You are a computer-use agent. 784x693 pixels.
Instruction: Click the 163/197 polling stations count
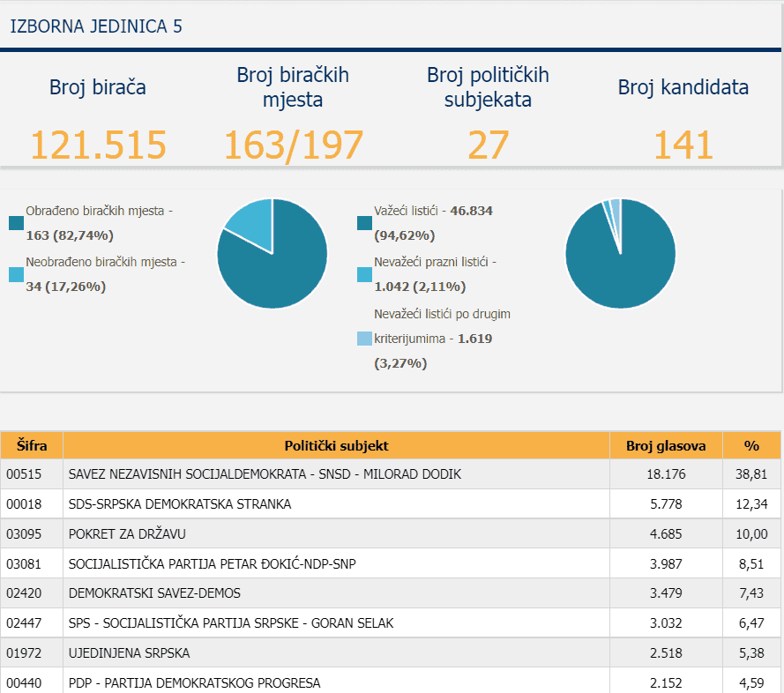click(293, 145)
